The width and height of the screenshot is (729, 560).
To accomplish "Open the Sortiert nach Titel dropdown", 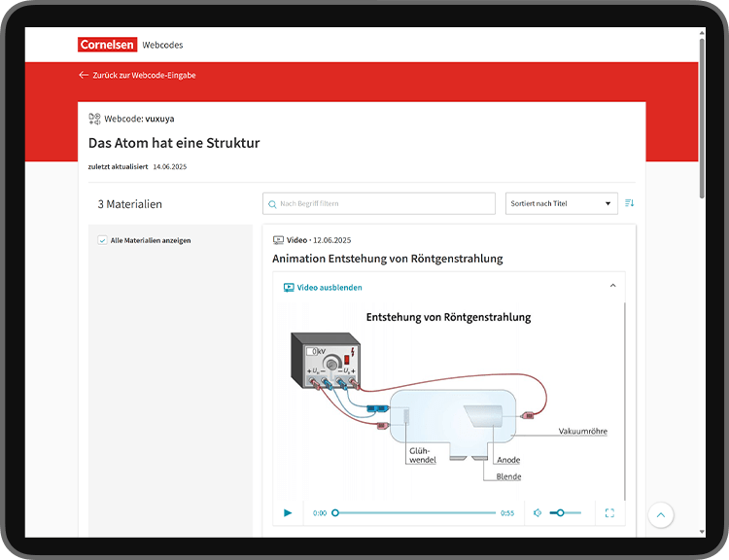I will 562,204.
